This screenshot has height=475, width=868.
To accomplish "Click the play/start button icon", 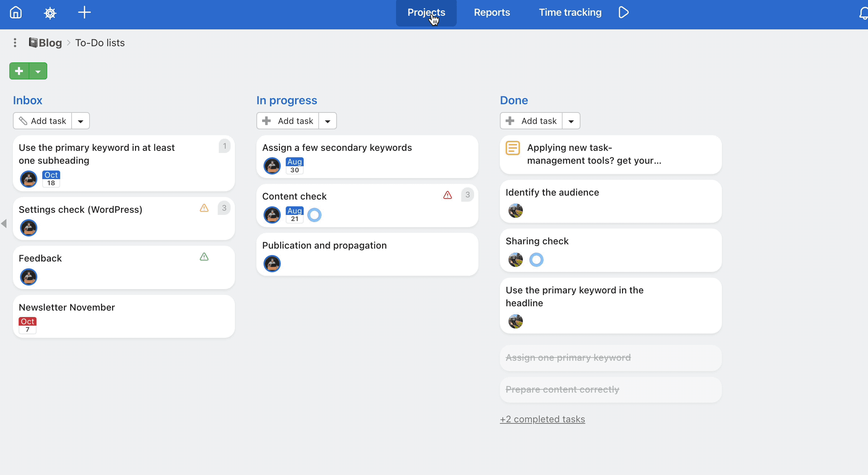I will [623, 12].
